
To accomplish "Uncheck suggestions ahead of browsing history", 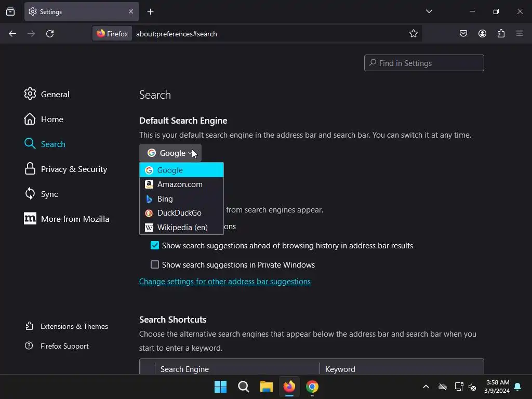I will (x=155, y=245).
